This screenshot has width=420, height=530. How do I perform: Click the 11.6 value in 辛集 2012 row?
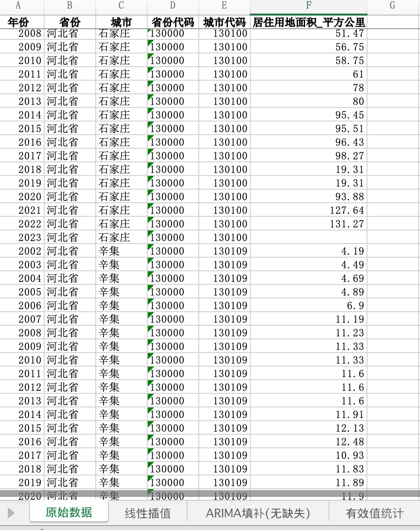click(x=309, y=387)
